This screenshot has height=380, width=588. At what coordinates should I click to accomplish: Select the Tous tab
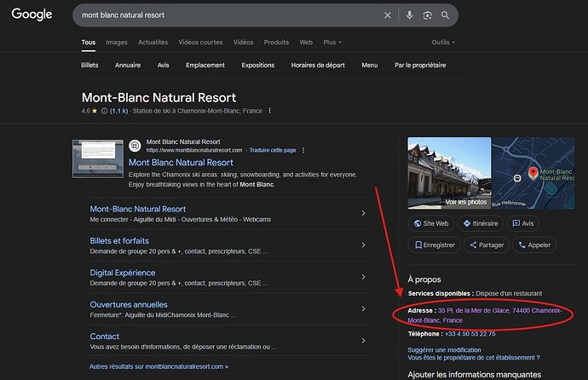(x=89, y=43)
